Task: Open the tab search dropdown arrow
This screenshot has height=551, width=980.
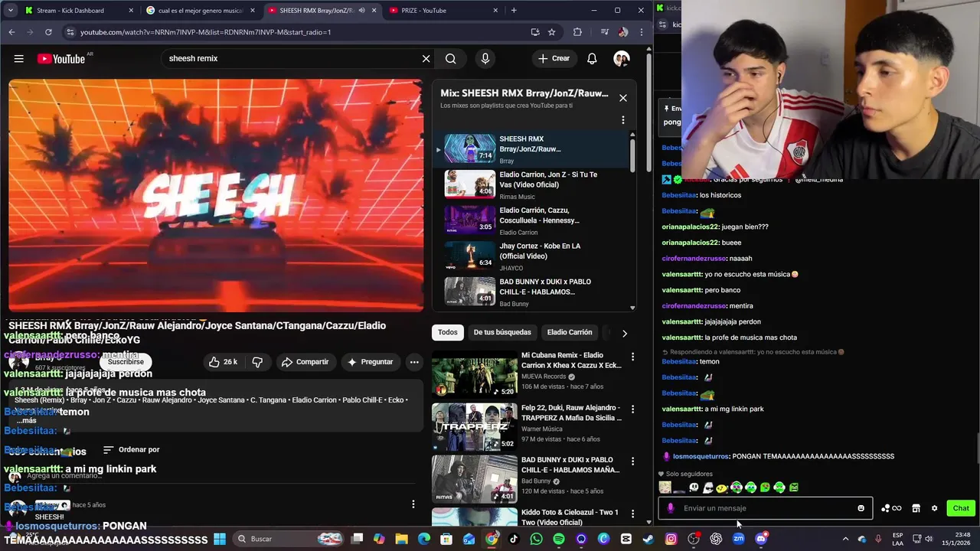Action: (10, 11)
